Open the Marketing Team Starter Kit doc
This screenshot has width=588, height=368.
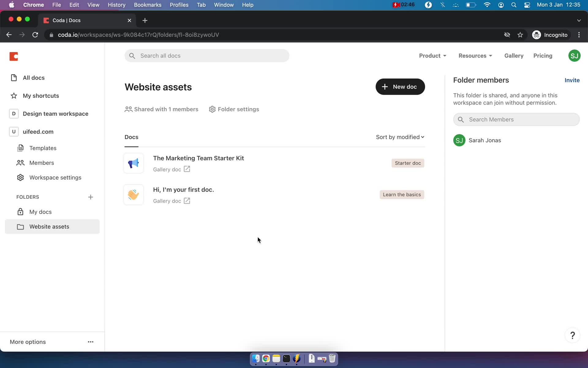pos(198,158)
